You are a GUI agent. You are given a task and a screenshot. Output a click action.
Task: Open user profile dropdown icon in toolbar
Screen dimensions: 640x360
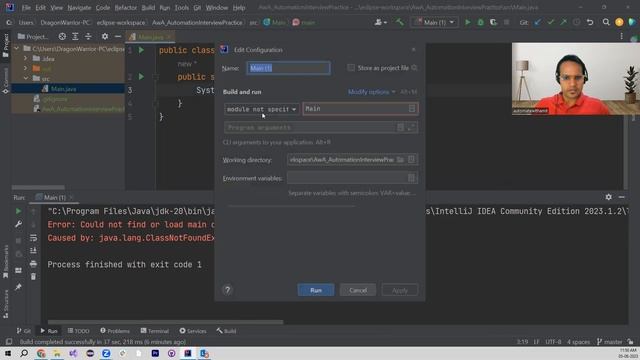coord(380,22)
